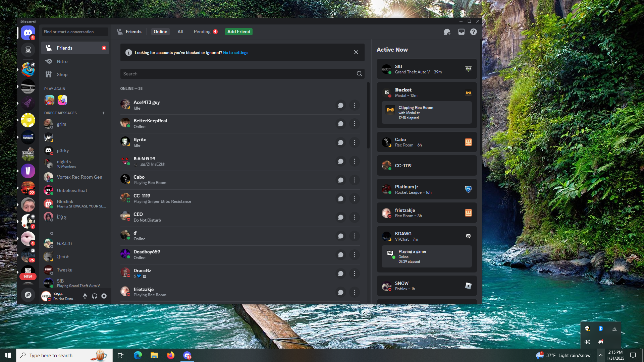This screenshot has width=644, height=362.
Task: Open the DM with Bloxlink
Action: 75,203
